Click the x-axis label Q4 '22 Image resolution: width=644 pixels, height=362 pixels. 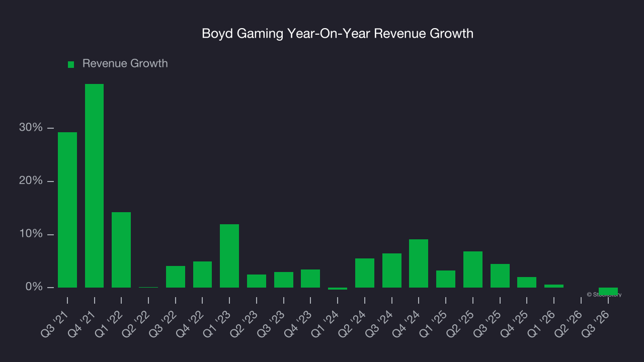(x=190, y=324)
